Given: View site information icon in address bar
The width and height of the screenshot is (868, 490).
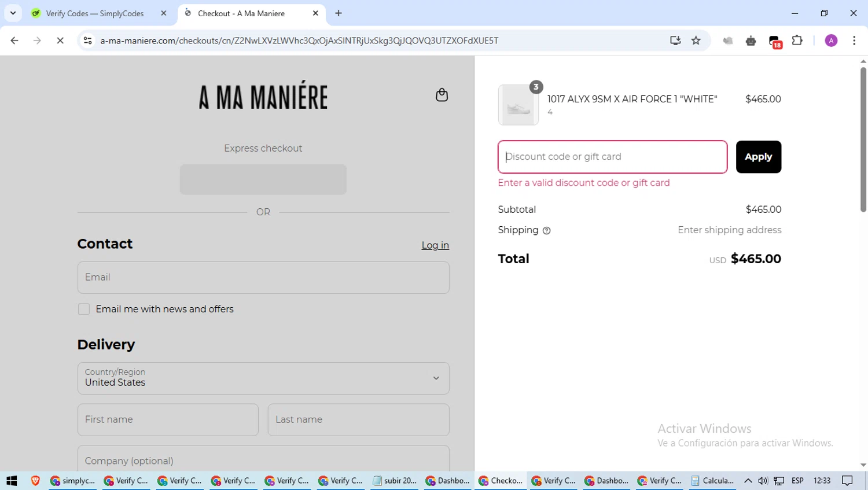Looking at the screenshot, I should tap(88, 40).
